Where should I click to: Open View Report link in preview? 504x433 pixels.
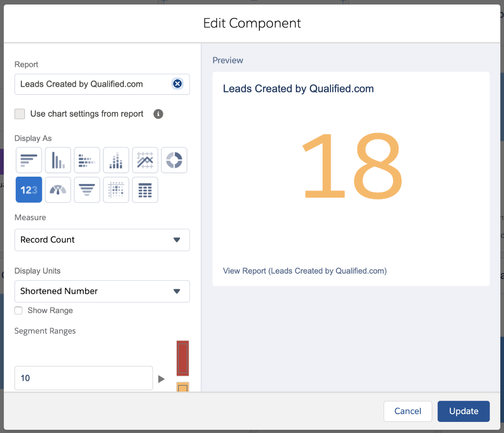pos(305,271)
